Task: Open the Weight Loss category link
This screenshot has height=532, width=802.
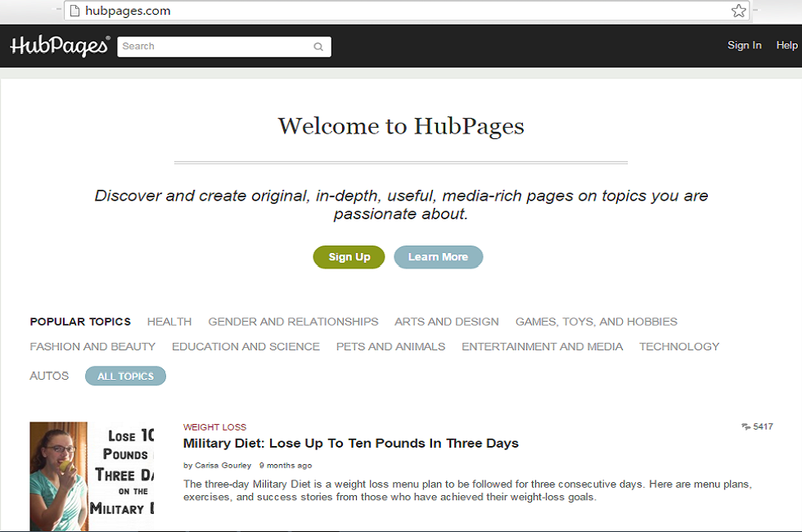Action: (214, 427)
